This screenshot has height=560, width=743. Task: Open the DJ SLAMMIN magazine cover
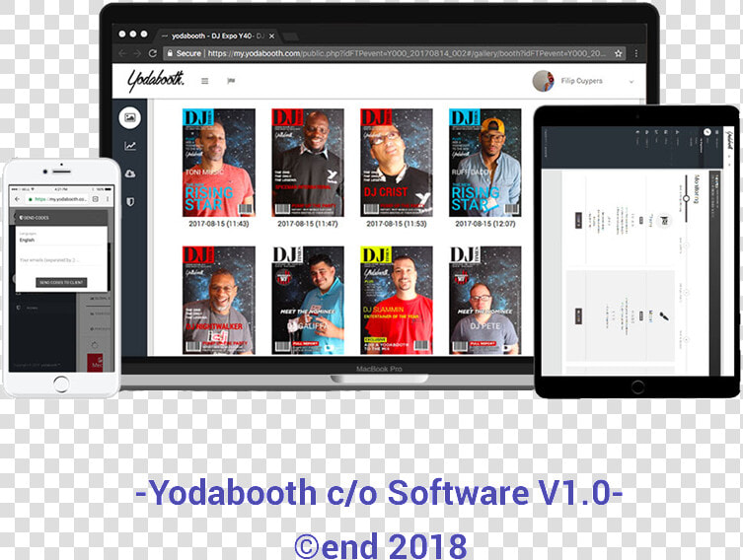396,300
